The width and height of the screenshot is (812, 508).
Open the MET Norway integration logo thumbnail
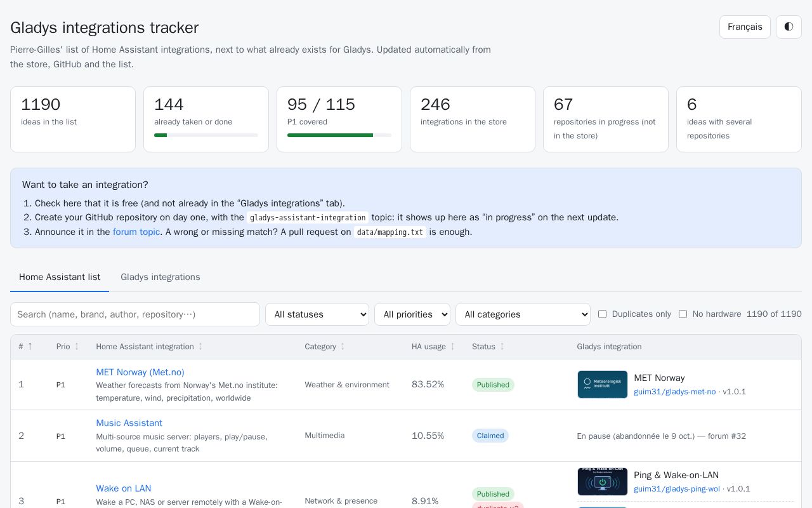tap(603, 385)
